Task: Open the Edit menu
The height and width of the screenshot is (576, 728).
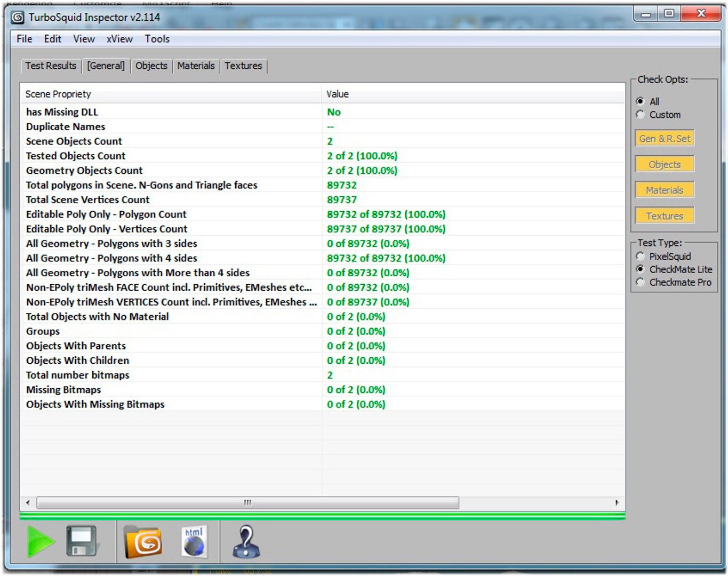Action: (x=52, y=39)
